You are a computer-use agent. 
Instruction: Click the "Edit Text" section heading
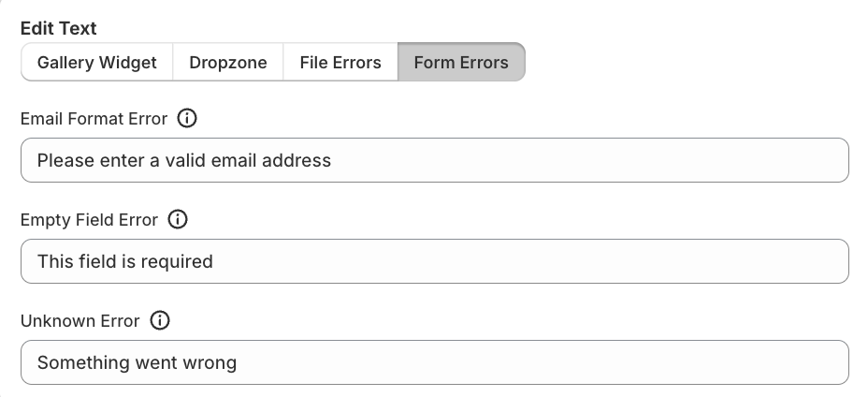tap(58, 29)
